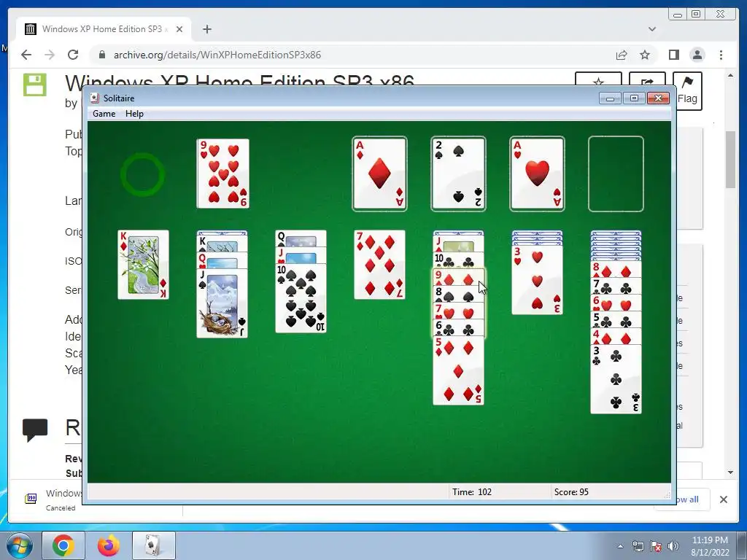The height and width of the screenshot is (560, 747).
Task: Click the Time 102 status text
Action: 472,492
